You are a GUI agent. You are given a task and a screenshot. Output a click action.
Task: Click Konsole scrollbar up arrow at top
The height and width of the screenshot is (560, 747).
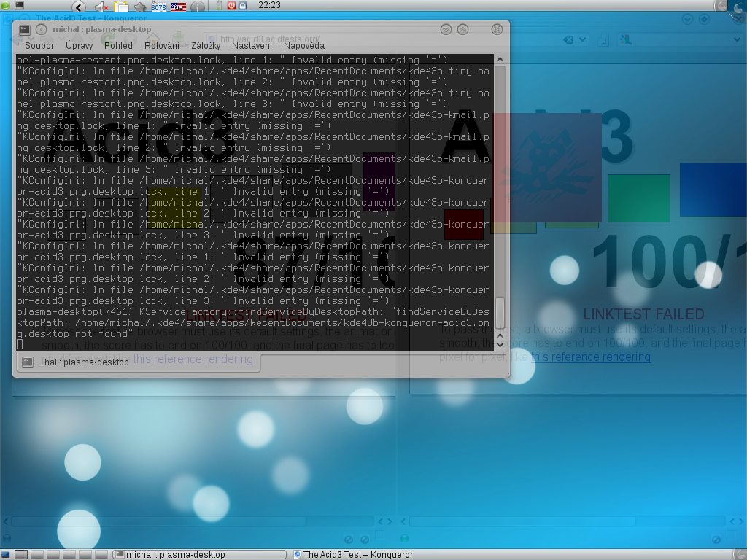[500, 60]
